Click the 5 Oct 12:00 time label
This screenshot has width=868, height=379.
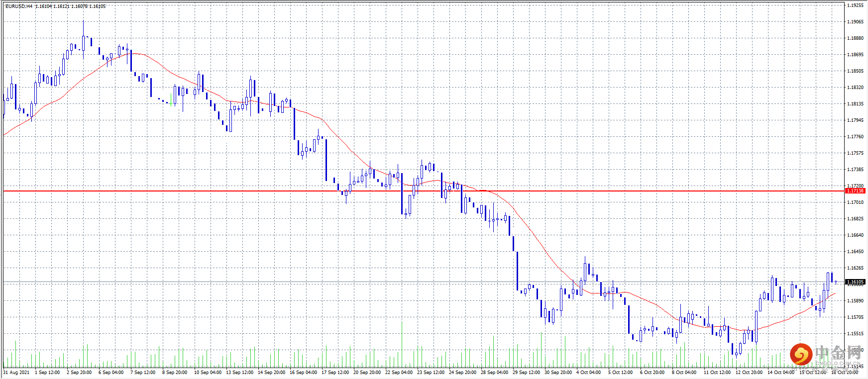[621, 373]
